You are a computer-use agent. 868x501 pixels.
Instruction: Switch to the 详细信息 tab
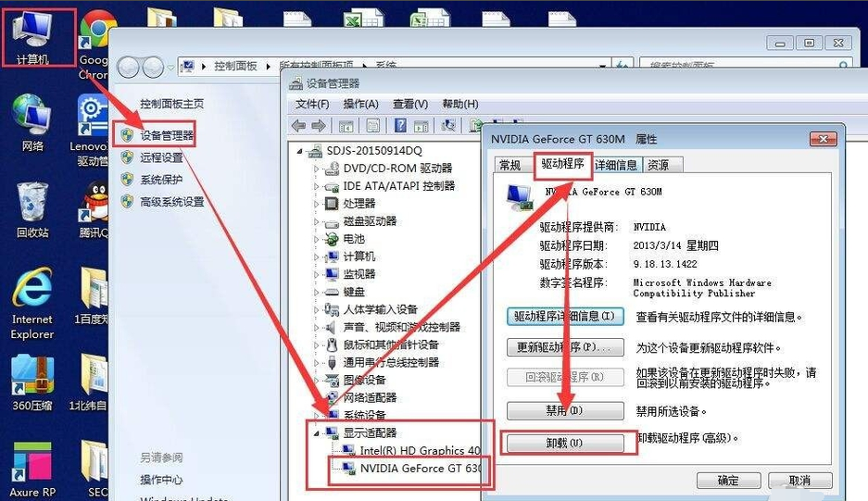click(616, 165)
